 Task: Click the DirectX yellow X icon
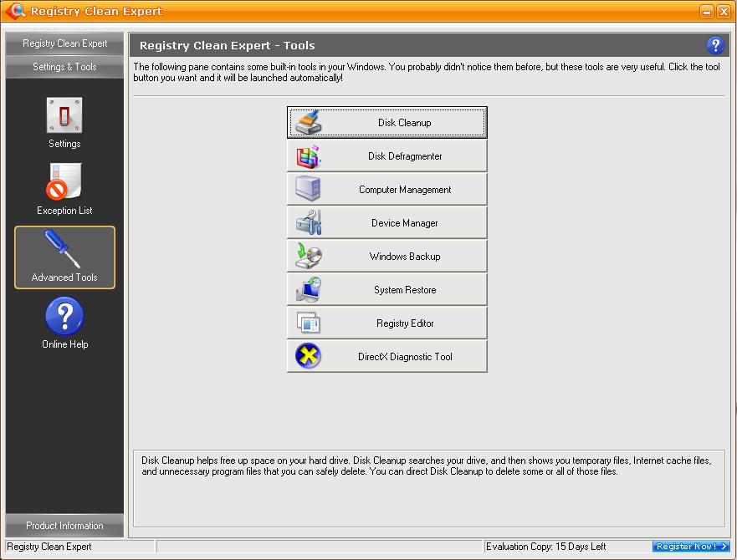pos(309,355)
